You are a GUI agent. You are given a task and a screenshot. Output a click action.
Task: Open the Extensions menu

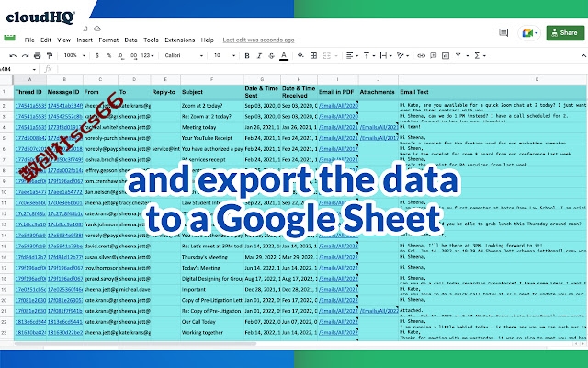tap(180, 40)
